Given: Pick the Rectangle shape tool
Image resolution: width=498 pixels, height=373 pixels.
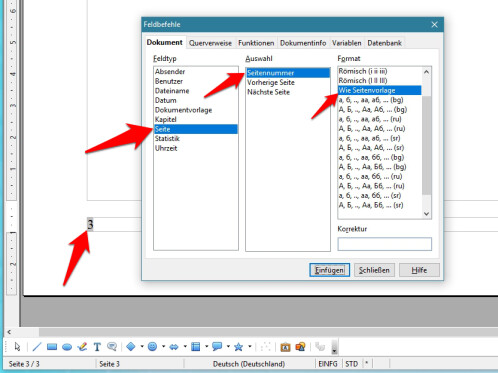Looking at the screenshot, I should [x=52, y=347].
